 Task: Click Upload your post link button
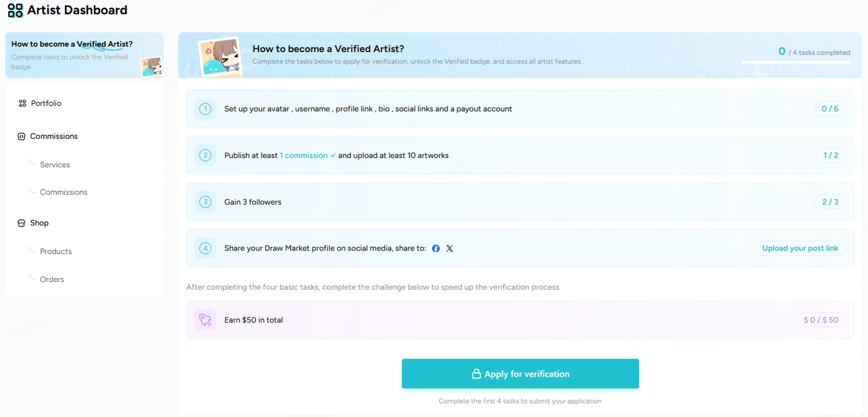coord(800,248)
